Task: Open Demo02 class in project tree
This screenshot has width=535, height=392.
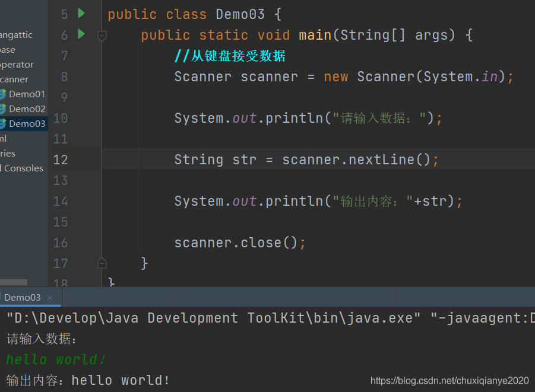Action: click(27, 109)
